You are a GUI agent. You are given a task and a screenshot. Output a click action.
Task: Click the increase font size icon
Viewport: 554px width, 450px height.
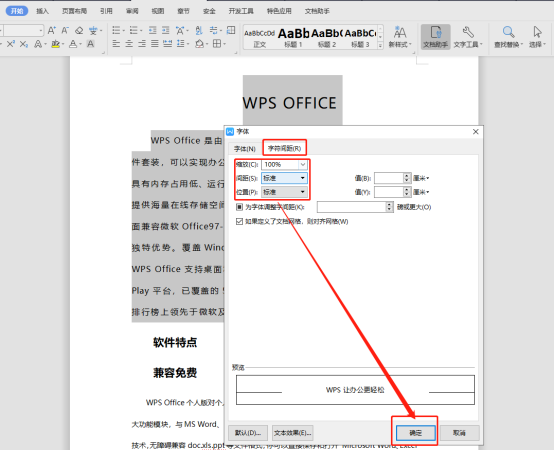(52, 30)
